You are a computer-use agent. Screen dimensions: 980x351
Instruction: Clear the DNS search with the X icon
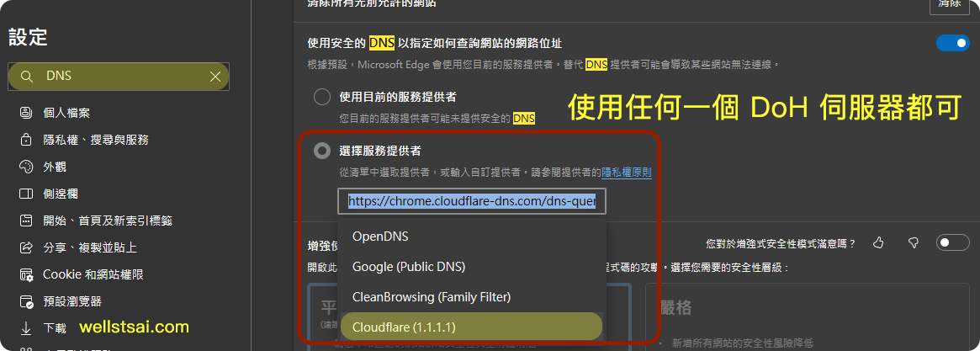click(x=215, y=77)
